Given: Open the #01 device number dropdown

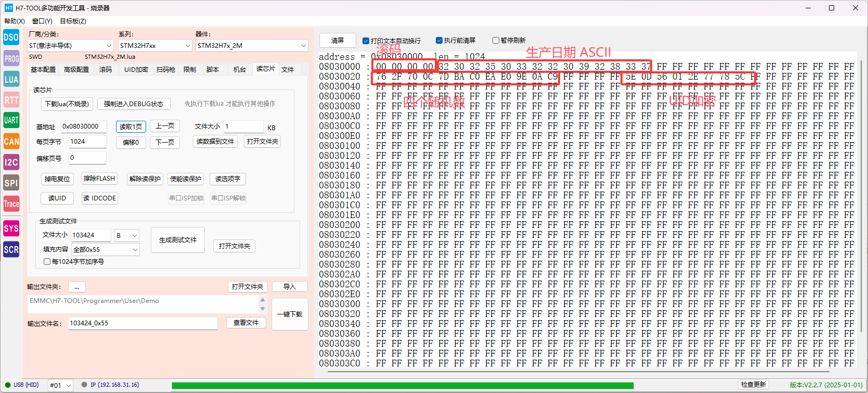Looking at the screenshot, I should (60, 385).
